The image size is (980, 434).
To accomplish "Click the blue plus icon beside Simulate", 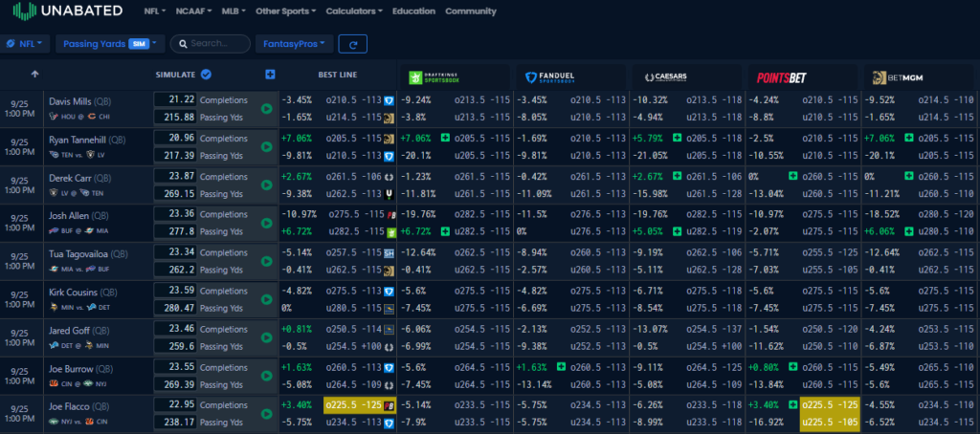I will tap(271, 75).
